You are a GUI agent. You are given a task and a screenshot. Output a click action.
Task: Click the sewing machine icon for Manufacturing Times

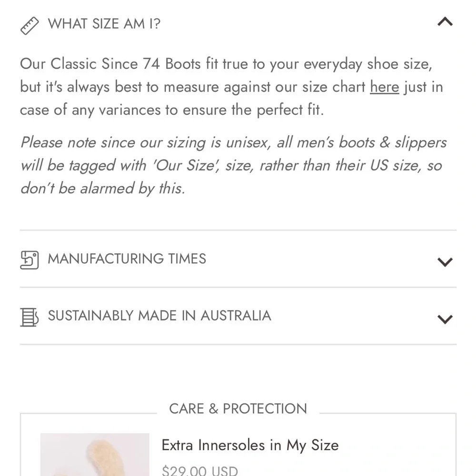(x=30, y=260)
